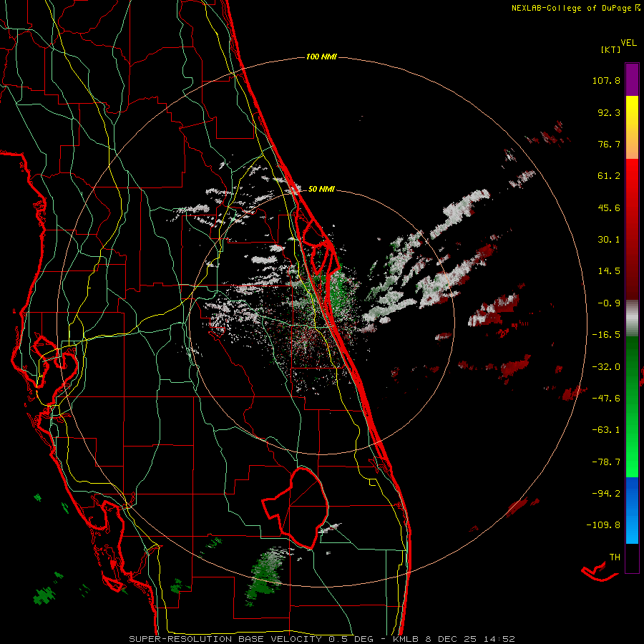Click the -32.0 velocity scale value
The image size is (644, 644).
606,367
